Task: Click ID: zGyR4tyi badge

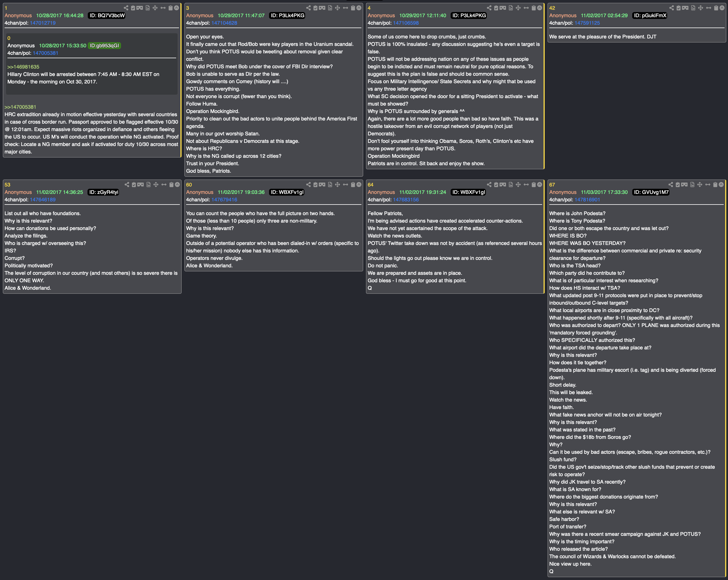Action: pyautogui.click(x=104, y=192)
